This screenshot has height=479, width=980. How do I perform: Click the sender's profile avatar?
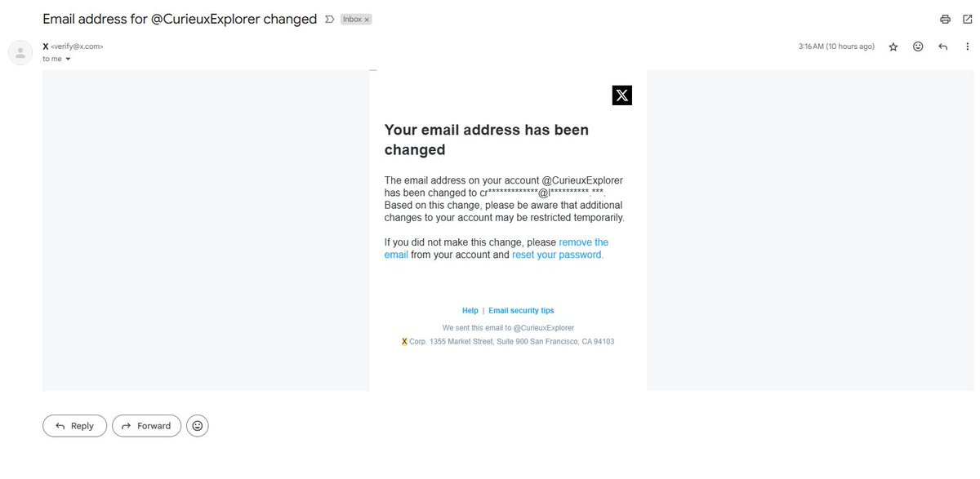pos(20,52)
